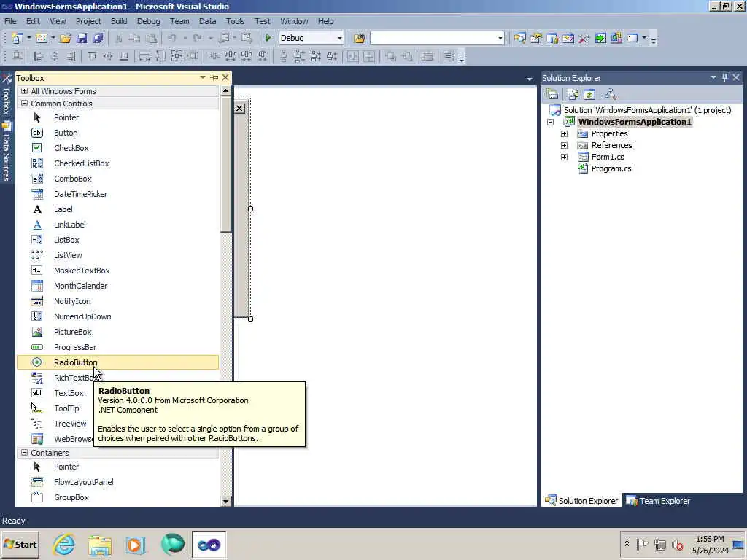Click the volume icon in the system tray
This screenshot has width=747, height=560.
pos(677,544)
